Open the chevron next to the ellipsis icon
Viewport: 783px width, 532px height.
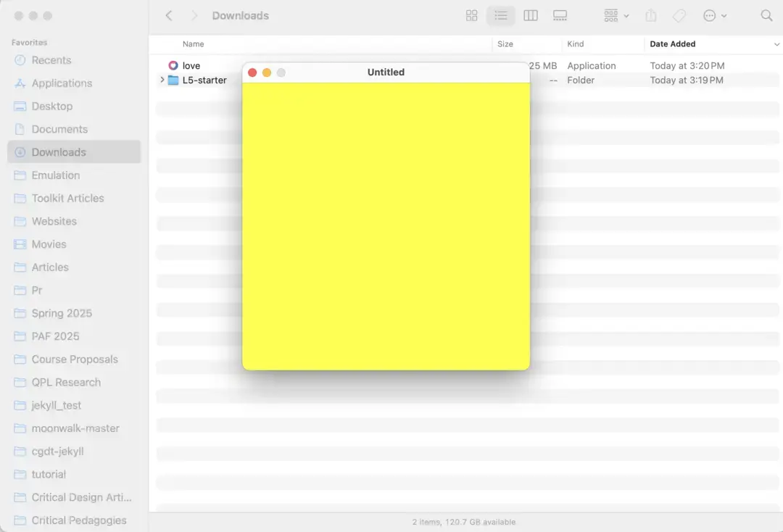click(x=723, y=15)
